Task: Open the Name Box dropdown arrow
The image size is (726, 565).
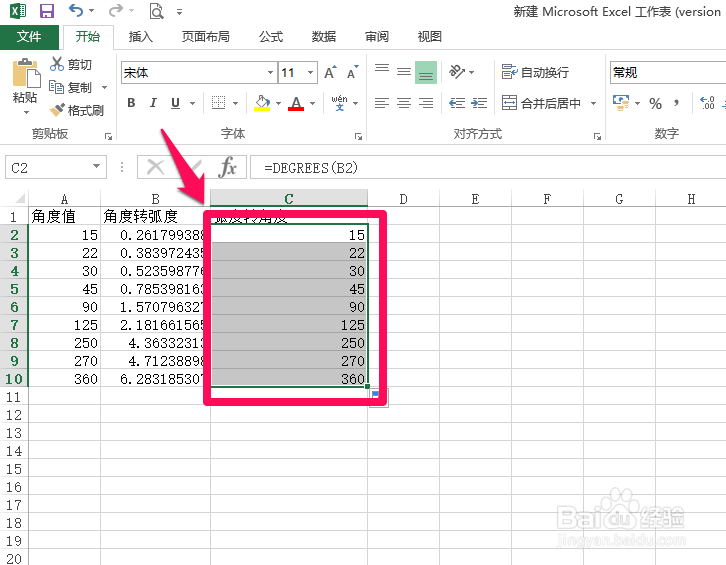Action: click(96, 167)
